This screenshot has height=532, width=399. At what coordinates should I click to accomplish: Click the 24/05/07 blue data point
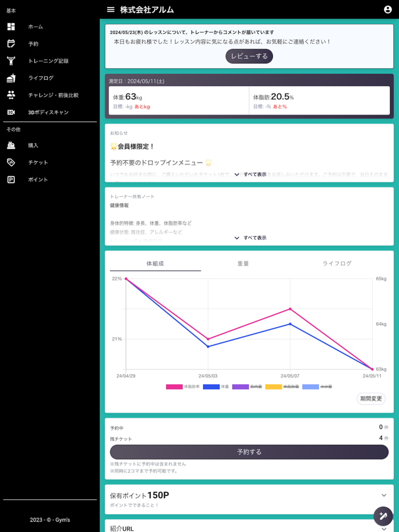pos(290,324)
